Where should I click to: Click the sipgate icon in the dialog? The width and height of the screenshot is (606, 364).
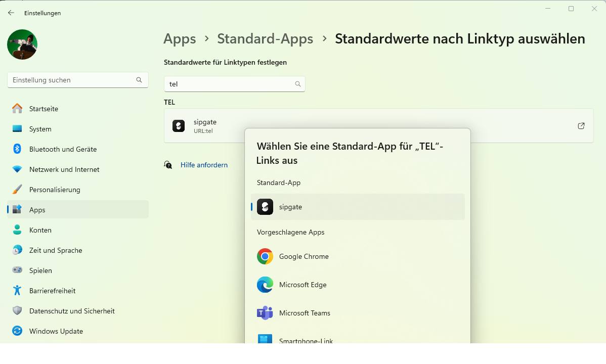265,207
